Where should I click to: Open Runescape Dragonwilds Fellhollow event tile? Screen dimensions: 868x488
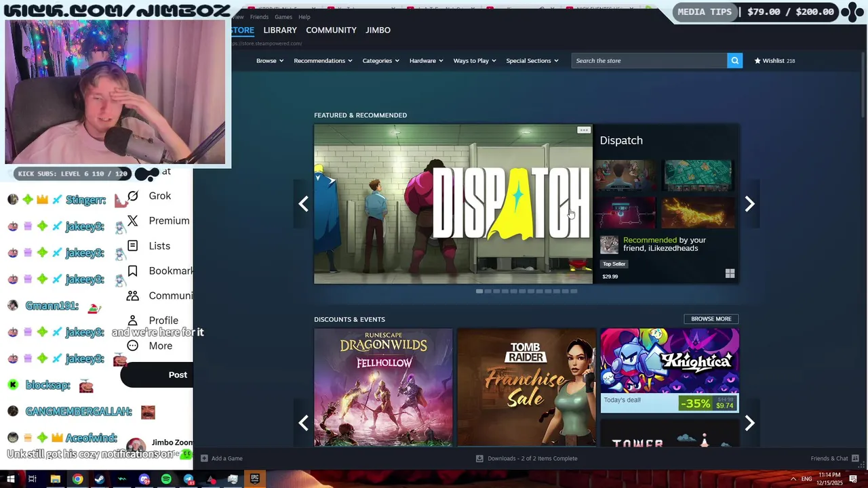point(383,388)
